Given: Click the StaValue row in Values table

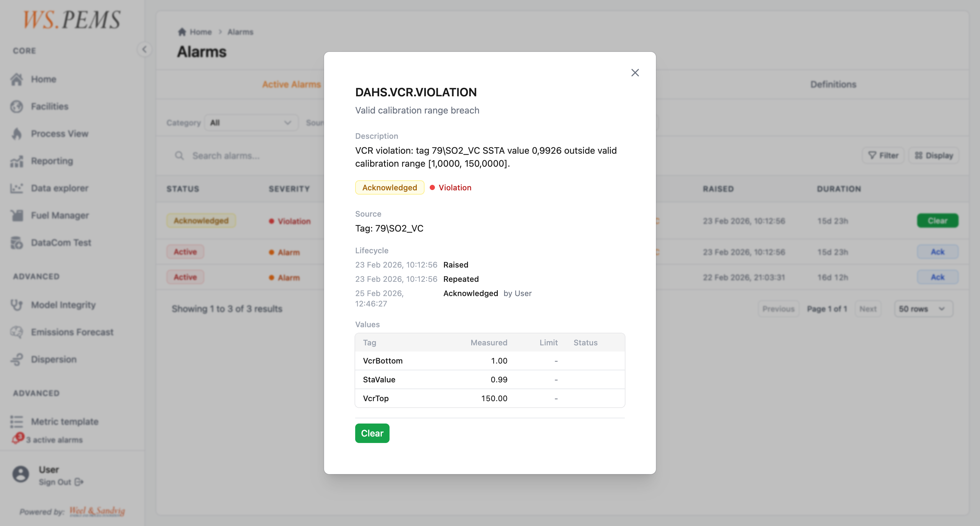Looking at the screenshot, I should (x=490, y=379).
